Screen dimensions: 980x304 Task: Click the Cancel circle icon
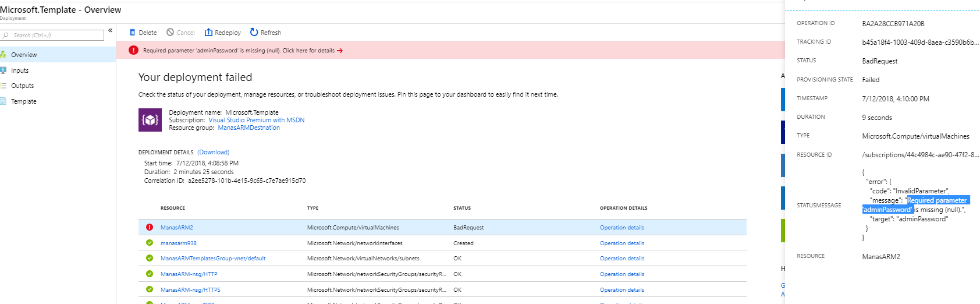point(170,33)
